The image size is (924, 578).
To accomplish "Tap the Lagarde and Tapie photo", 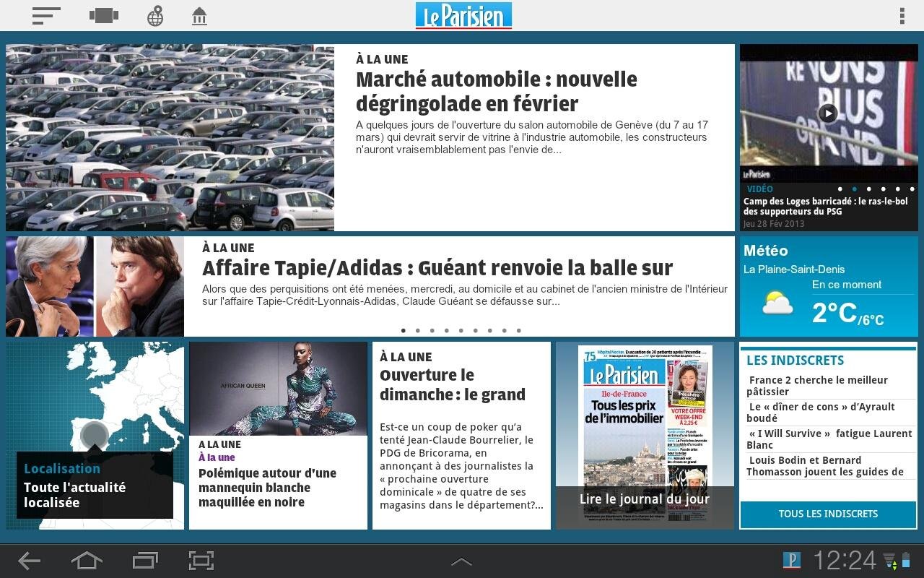I will 95,286.
